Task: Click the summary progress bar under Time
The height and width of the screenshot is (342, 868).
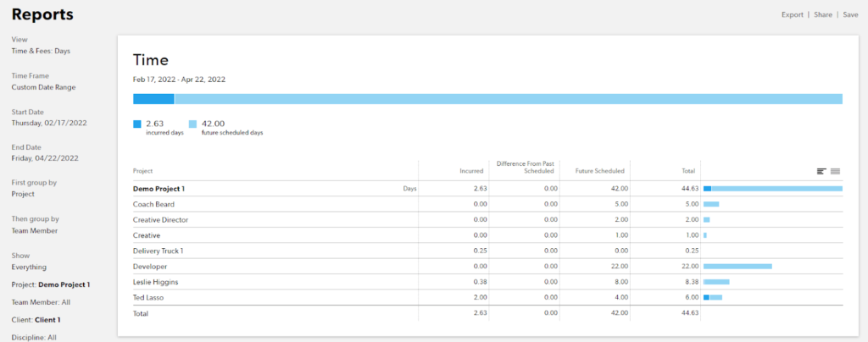Action: (x=487, y=99)
